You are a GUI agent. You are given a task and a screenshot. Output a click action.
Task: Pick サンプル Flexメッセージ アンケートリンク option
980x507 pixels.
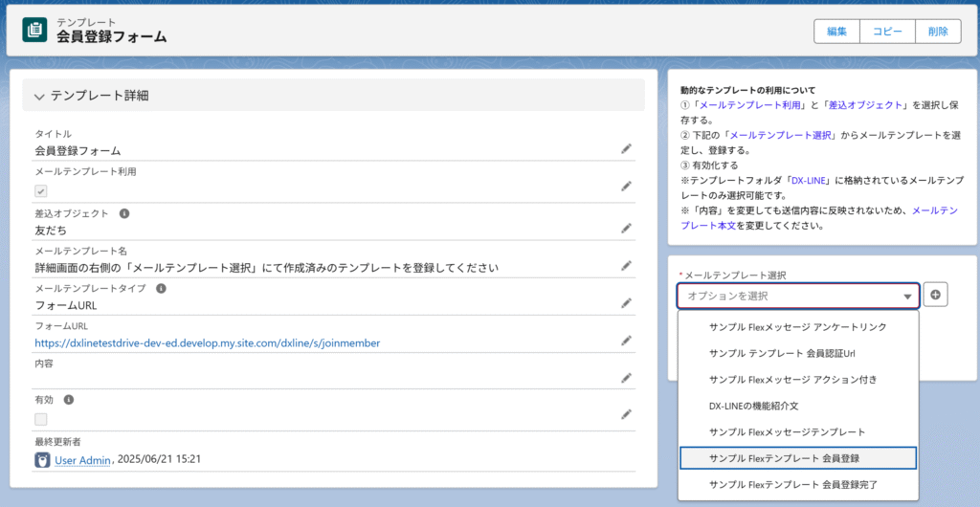tap(798, 326)
